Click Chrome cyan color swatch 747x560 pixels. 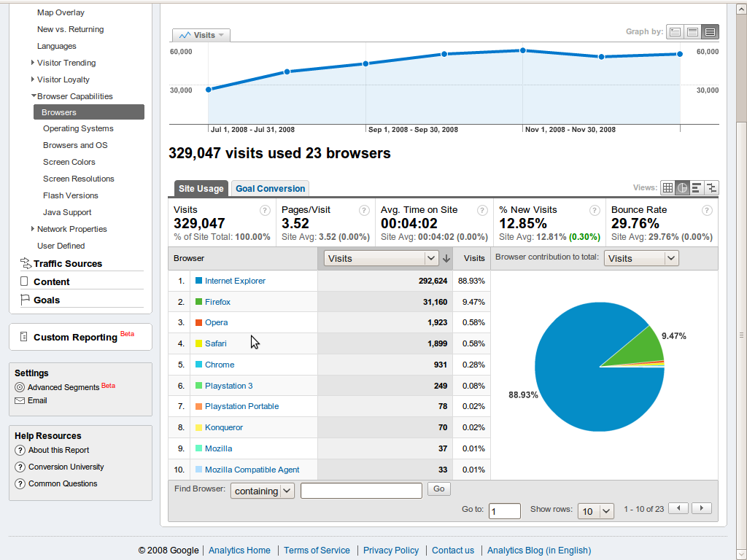tap(198, 365)
